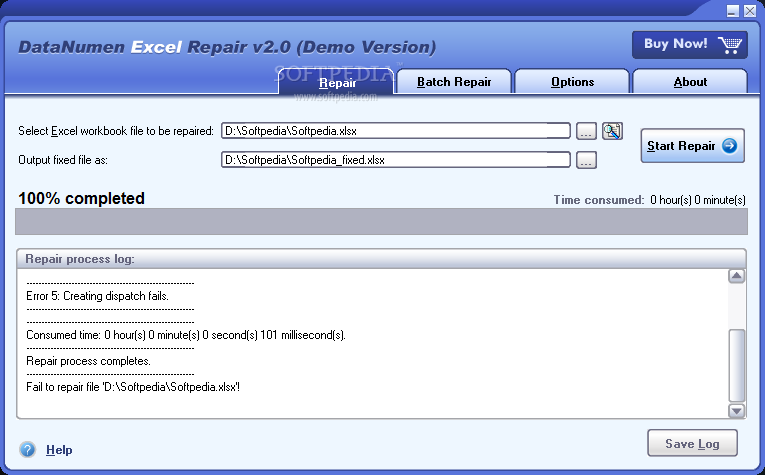
Task: Click the '100% completed' status text
Action: tap(81, 198)
